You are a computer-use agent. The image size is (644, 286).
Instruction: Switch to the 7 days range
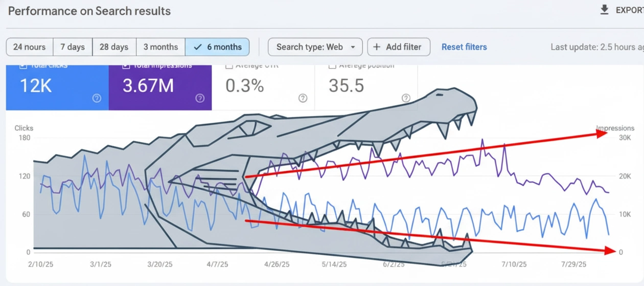[x=73, y=47]
